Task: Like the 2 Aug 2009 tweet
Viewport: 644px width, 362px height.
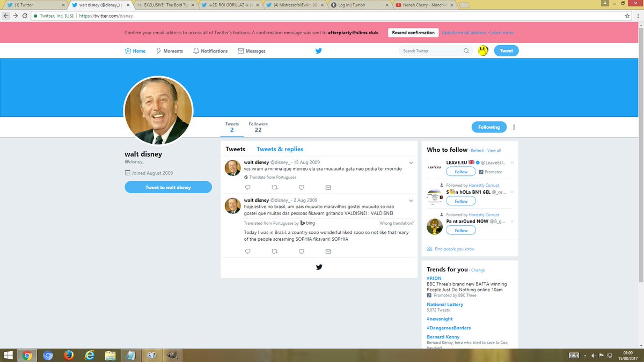Action: point(302,252)
